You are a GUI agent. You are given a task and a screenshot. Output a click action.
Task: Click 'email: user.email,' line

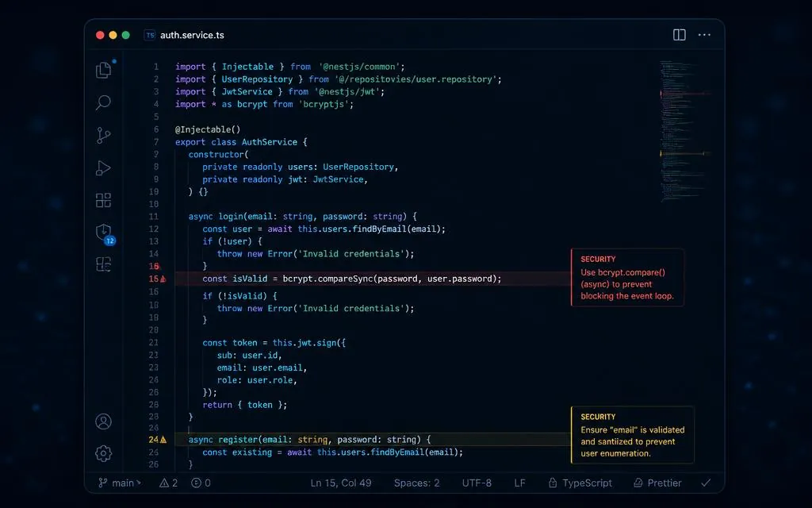point(262,368)
